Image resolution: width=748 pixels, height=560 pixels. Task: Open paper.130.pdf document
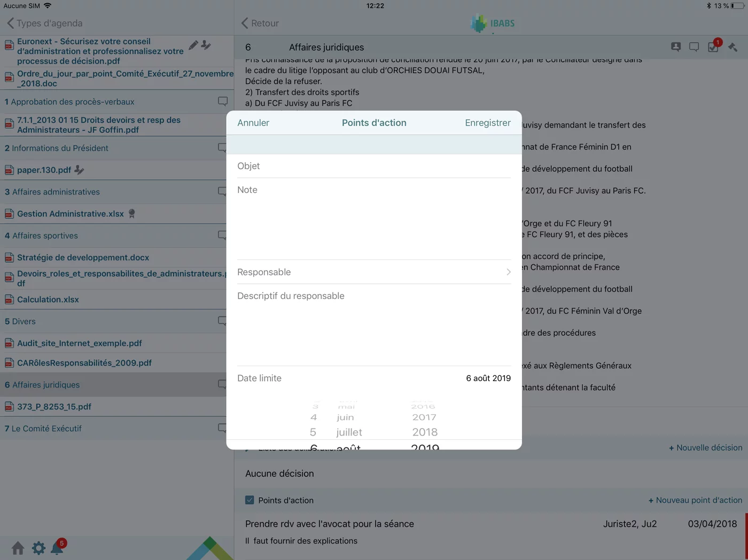tap(44, 170)
